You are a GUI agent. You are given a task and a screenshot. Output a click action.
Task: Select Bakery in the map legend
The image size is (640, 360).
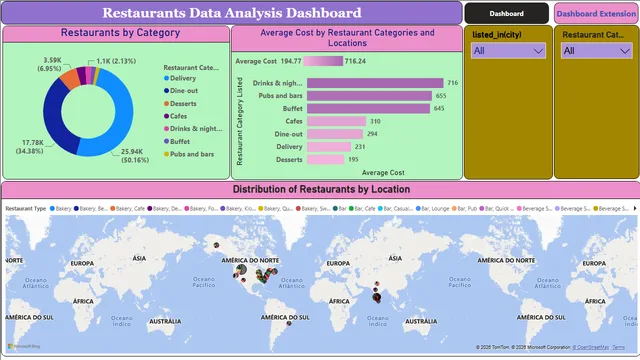click(60, 208)
